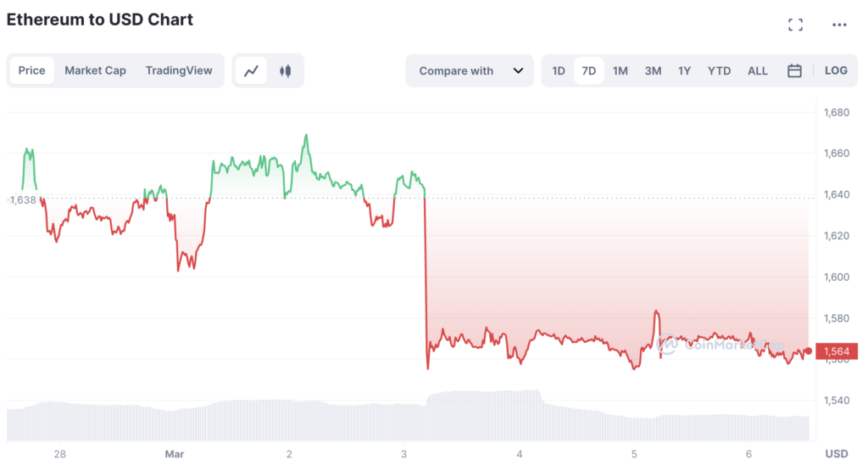Switch to line chart view
The height and width of the screenshot is (465, 868).
(x=251, y=71)
